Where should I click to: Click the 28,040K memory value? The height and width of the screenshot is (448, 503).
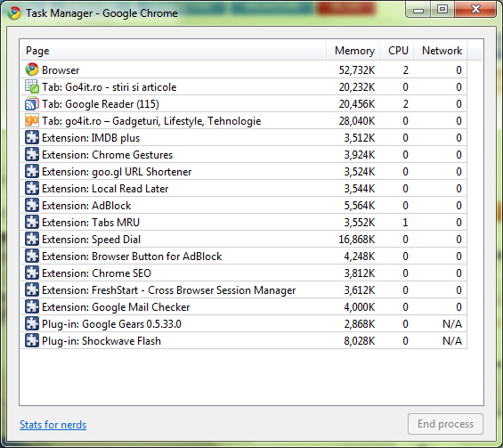click(357, 121)
